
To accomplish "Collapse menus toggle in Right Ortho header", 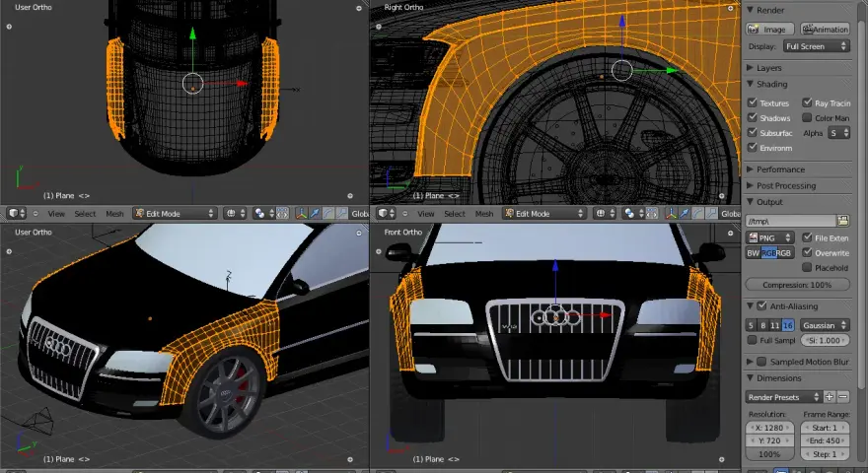I will pyautogui.click(x=405, y=213).
